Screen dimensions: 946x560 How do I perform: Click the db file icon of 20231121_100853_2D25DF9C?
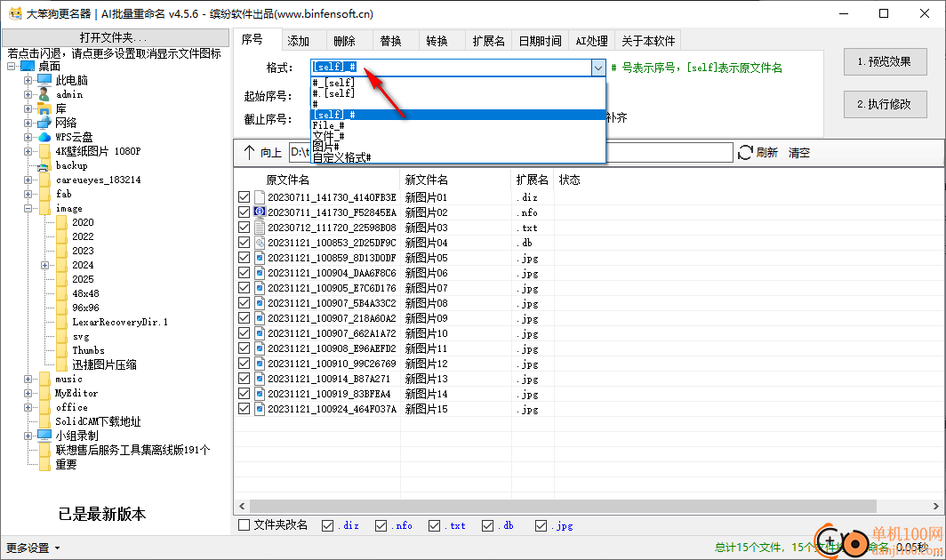[260, 243]
